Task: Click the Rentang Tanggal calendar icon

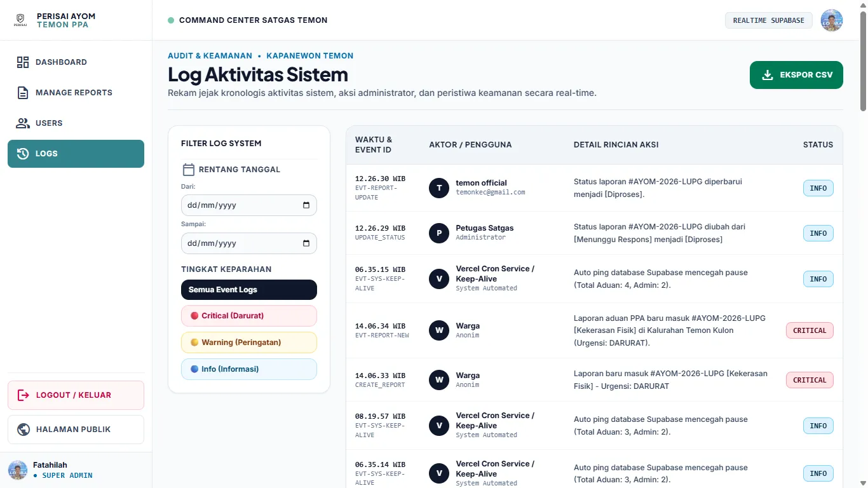Action: coord(188,170)
